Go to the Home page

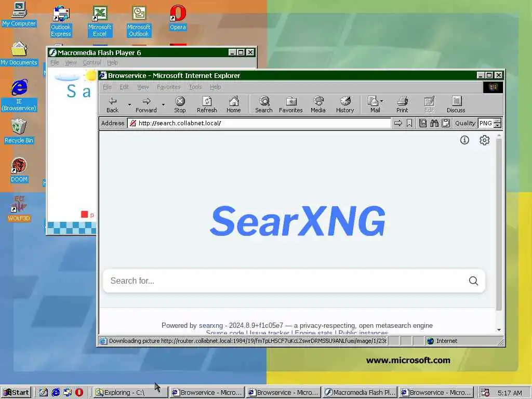[233, 104]
